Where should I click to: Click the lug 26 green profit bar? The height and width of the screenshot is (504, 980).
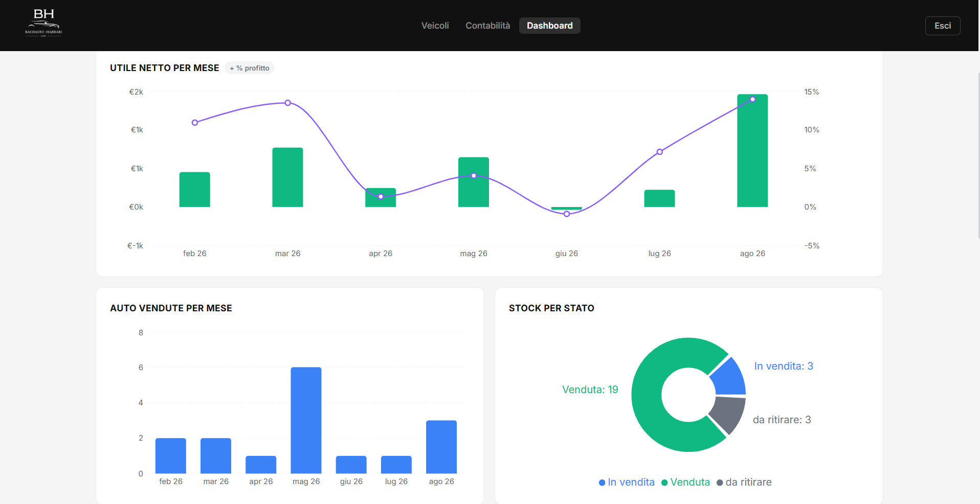(x=659, y=198)
